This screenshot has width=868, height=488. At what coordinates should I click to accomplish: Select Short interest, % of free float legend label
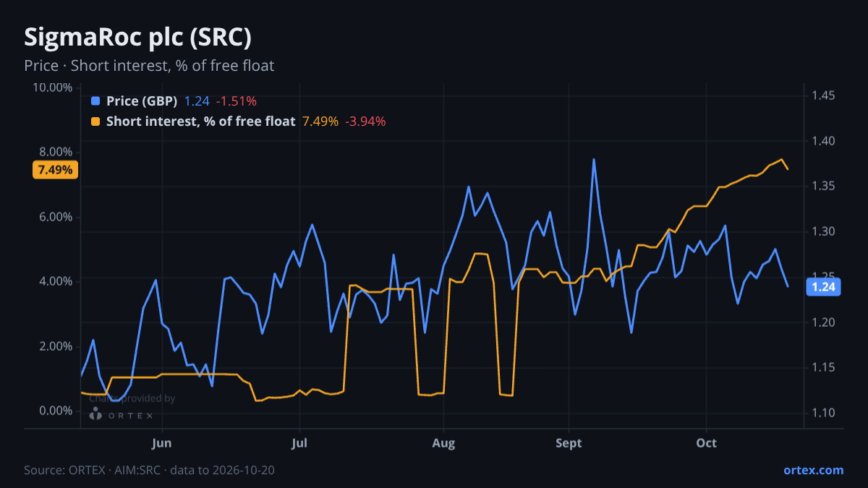click(x=201, y=121)
